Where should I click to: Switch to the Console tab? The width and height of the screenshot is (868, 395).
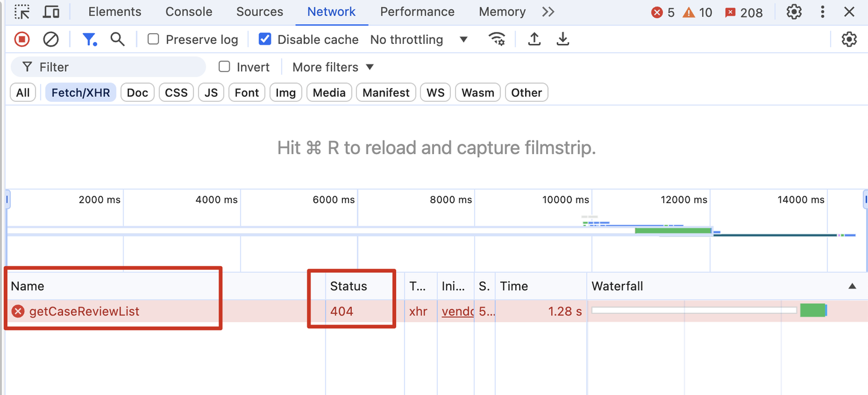189,12
